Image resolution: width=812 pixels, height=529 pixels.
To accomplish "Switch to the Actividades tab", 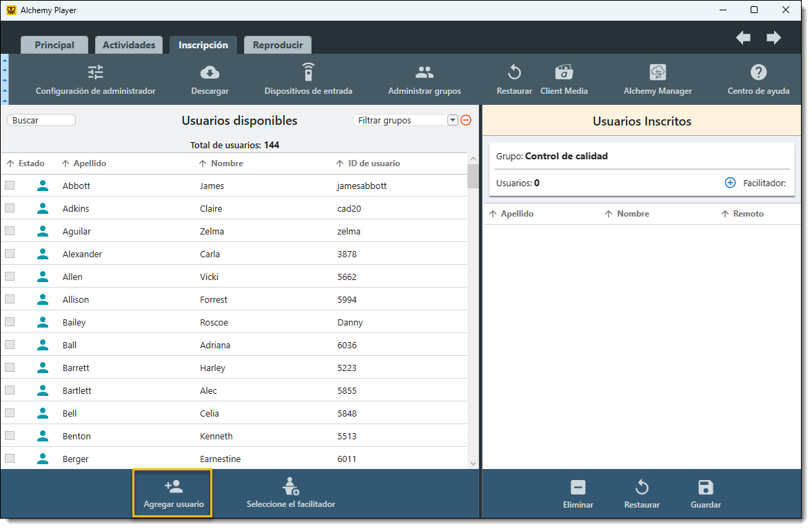I will 129,45.
